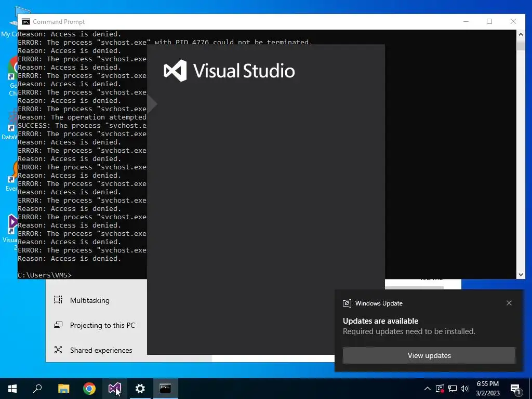Click the Projecting to this PC icon
Image resolution: width=532 pixels, height=399 pixels.
[x=58, y=325]
